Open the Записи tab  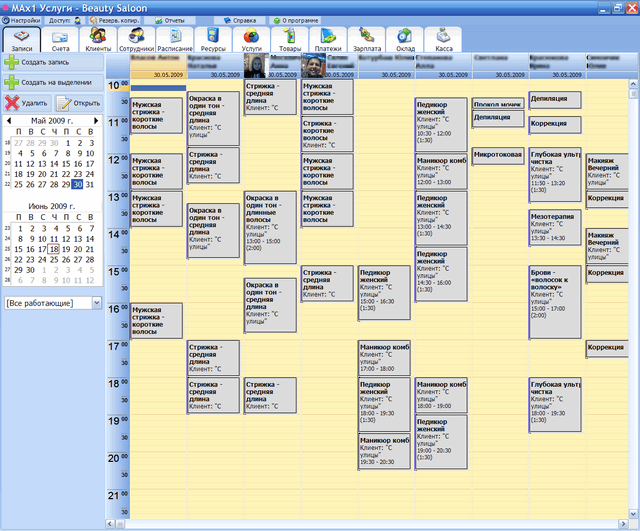[x=22, y=40]
